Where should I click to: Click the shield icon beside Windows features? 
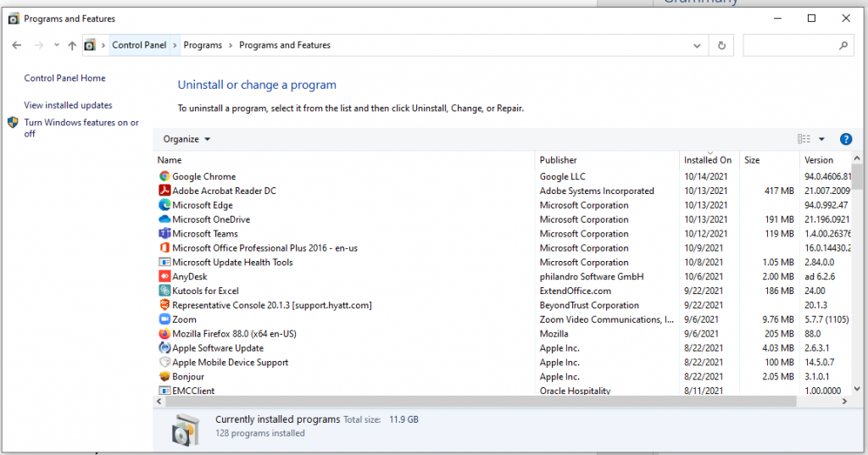pos(13,122)
